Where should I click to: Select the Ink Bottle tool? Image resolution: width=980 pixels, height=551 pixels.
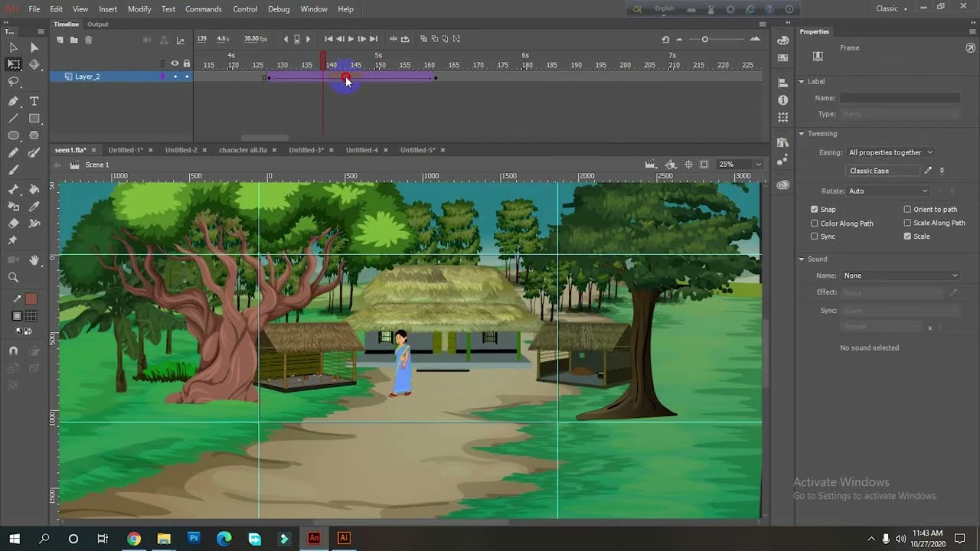click(x=14, y=207)
